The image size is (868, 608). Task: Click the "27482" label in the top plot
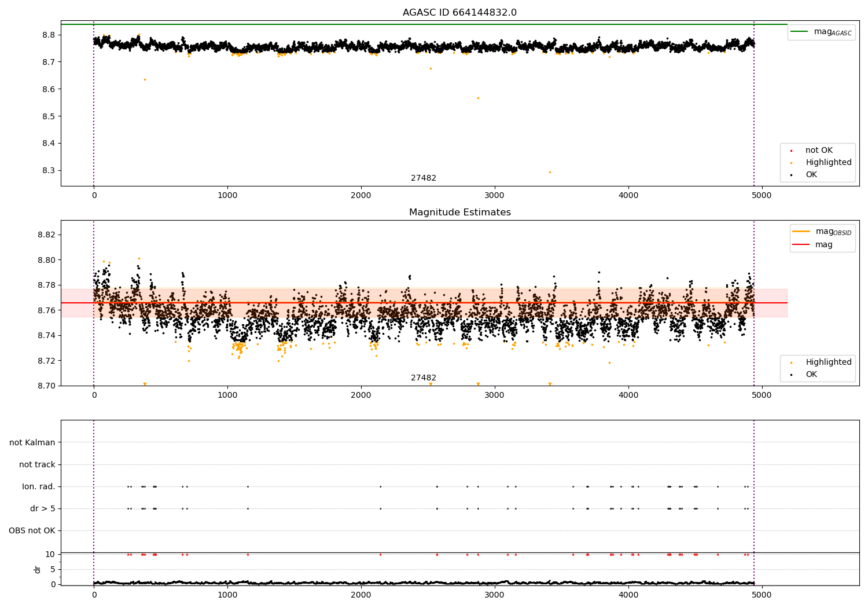click(x=424, y=178)
